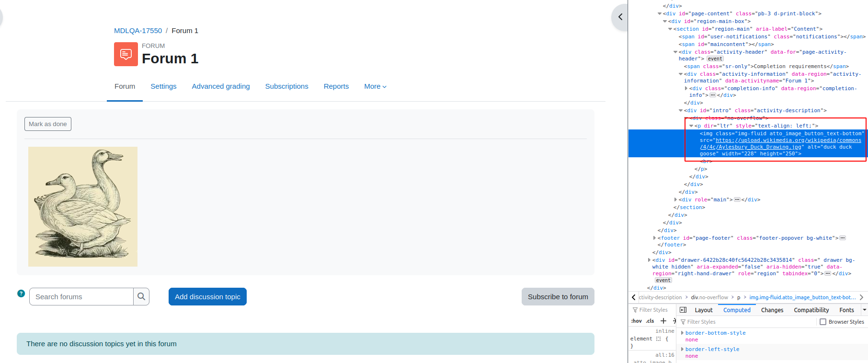The width and height of the screenshot is (868, 363).
Task: Open the Changes inspector tab
Action: click(772, 310)
